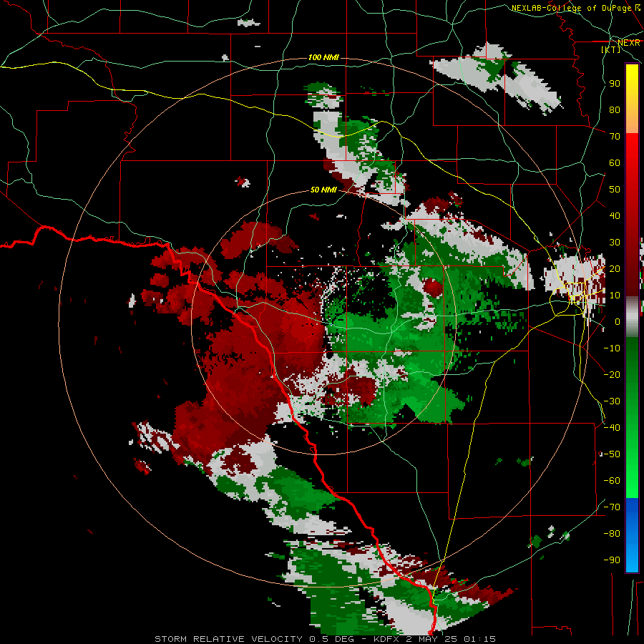Click the positive 80 velocity scale label
Viewport: 644px width, 644px height.
tap(615, 110)
